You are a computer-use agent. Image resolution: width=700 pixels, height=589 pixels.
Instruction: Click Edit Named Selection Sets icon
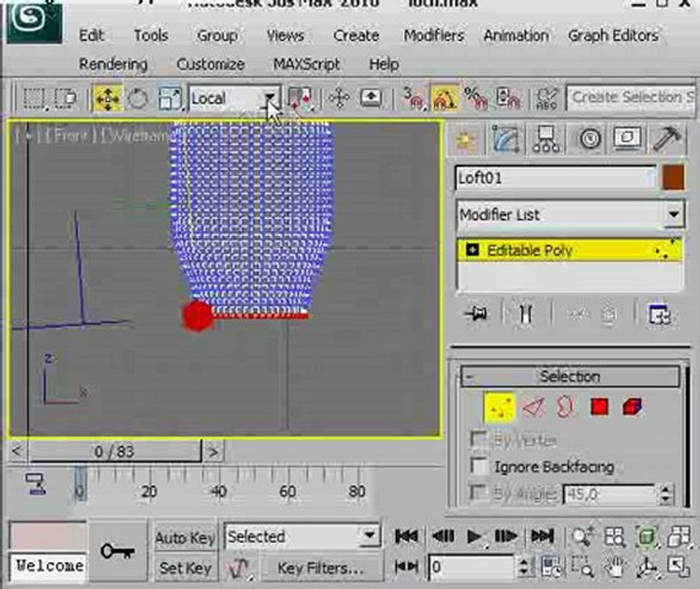click(x=546, y=99)
